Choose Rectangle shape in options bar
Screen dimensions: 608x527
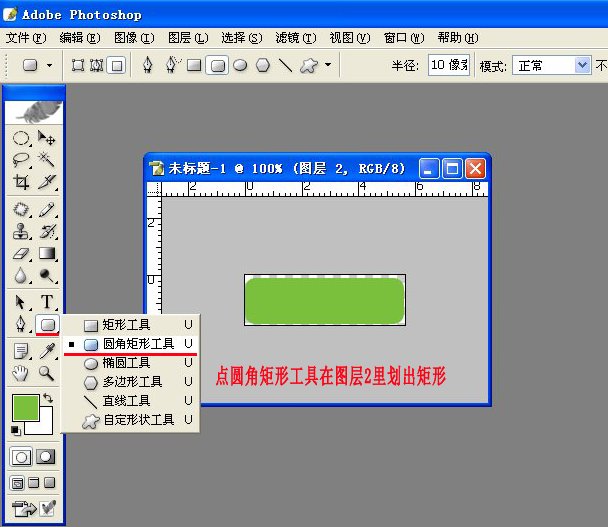coord(194,65)
